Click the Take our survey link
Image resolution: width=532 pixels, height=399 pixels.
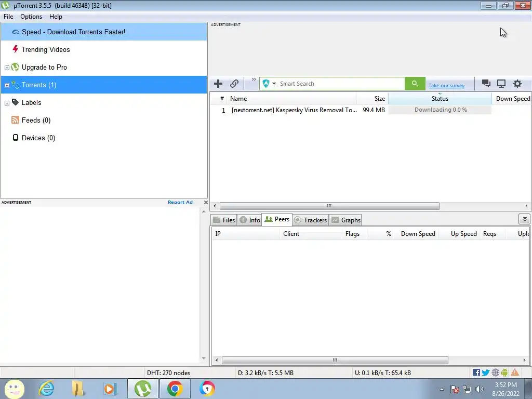coord(446,86)
